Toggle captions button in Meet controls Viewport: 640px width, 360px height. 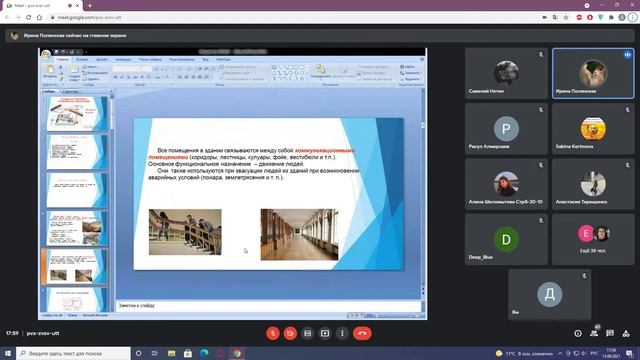(x=307, y=333)
